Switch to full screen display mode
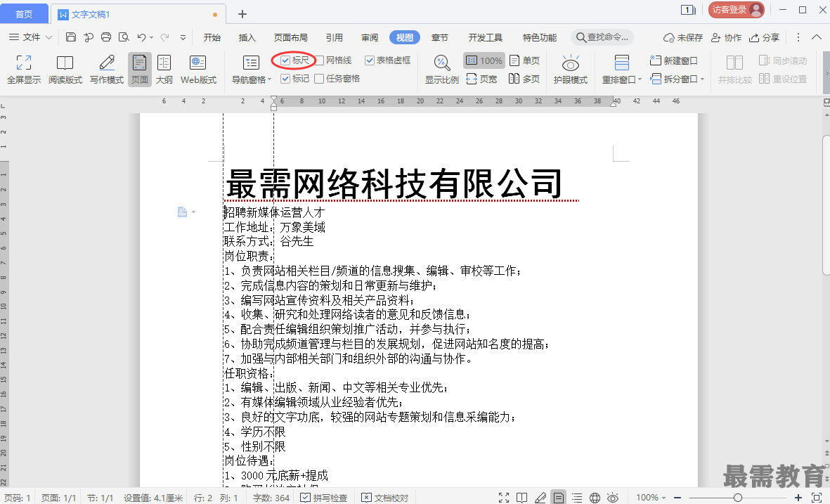 pos(24,70)
